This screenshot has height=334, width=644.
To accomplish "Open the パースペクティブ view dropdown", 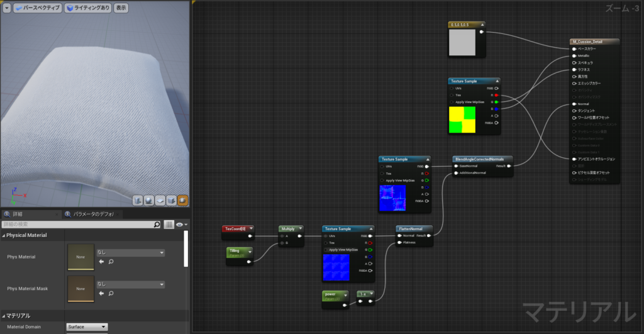I will (x=38, y=8).
